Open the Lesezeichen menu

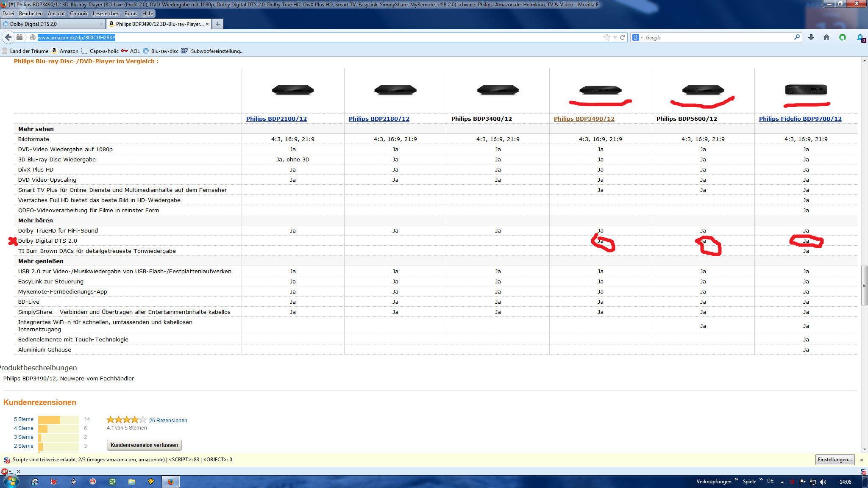106,14
